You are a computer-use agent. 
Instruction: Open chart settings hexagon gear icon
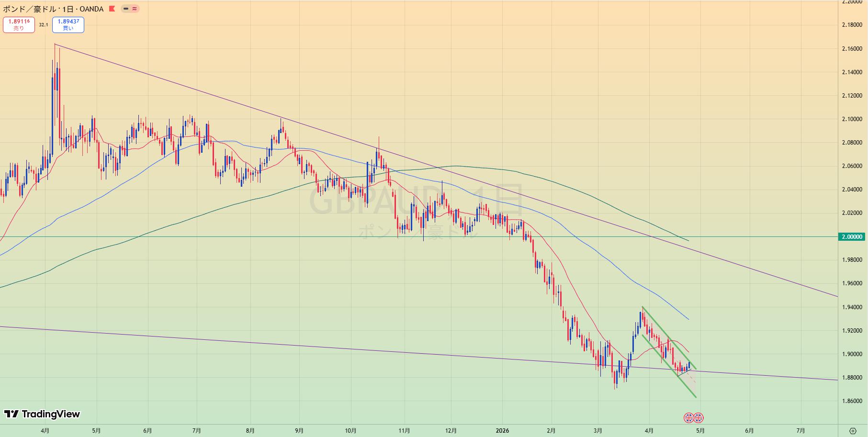coord(853,431)
